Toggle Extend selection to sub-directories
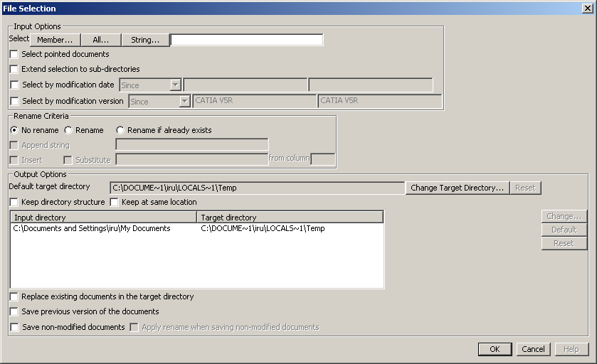The width and height of the screenshot is (597, 364). click(14, 70)
